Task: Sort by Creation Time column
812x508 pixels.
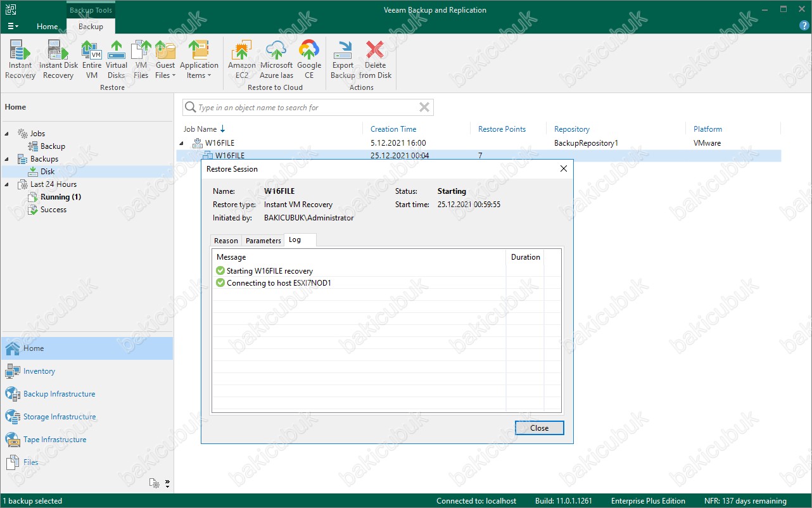Action: click(393, 129)
